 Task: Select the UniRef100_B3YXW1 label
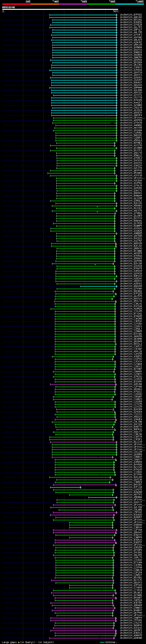(x=131, y=334)
